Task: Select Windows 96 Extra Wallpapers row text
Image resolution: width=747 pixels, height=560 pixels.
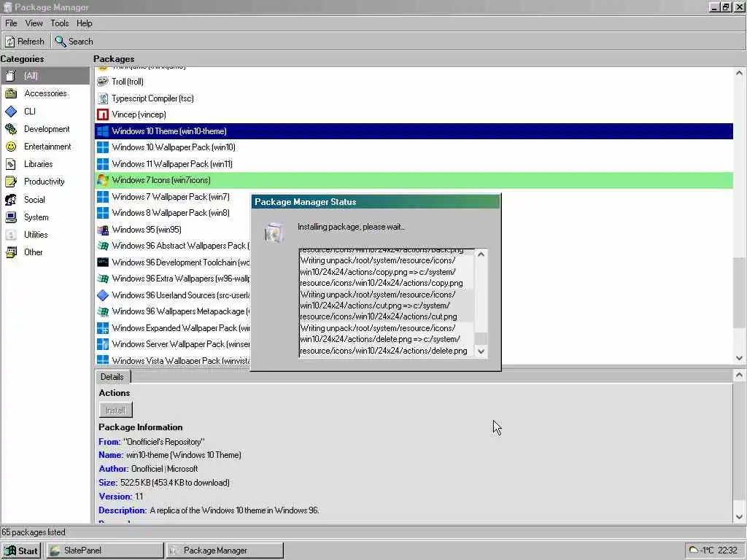Action: [181, 279]
